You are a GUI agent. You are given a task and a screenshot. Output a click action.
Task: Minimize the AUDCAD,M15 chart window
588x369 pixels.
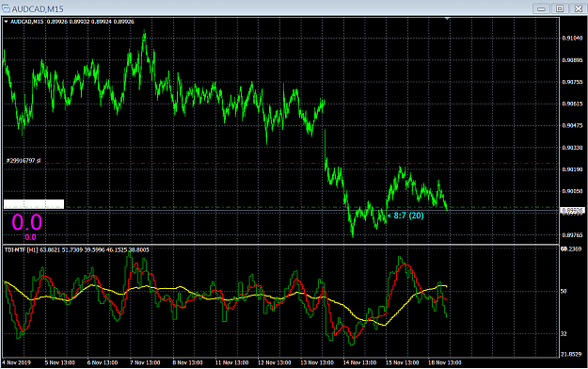click(541, 8)
